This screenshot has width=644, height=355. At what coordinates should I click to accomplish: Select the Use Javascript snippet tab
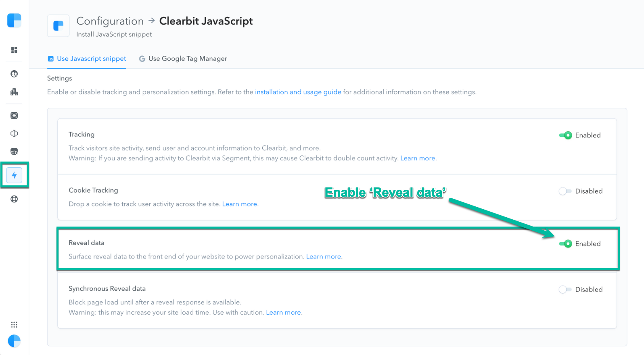coord(87,59)
